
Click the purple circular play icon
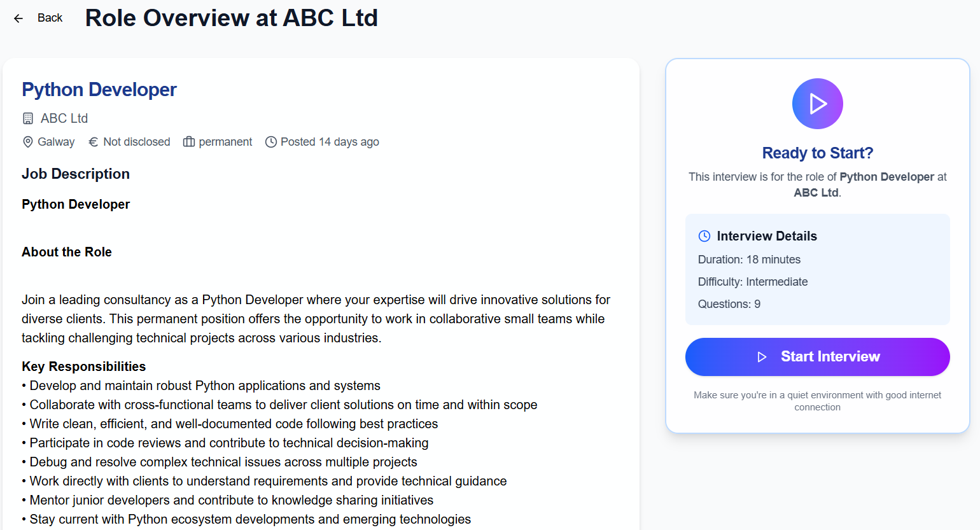[817, 103]
